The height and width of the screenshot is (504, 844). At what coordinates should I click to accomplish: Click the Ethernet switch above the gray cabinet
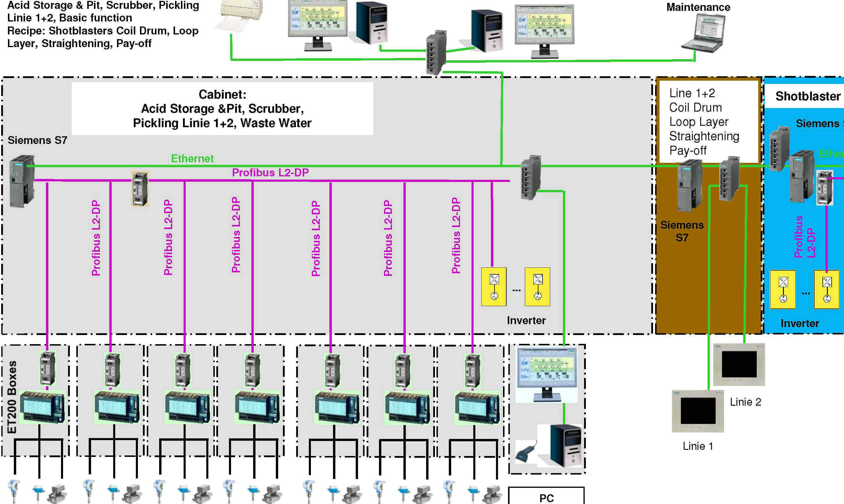pos(436,53)
